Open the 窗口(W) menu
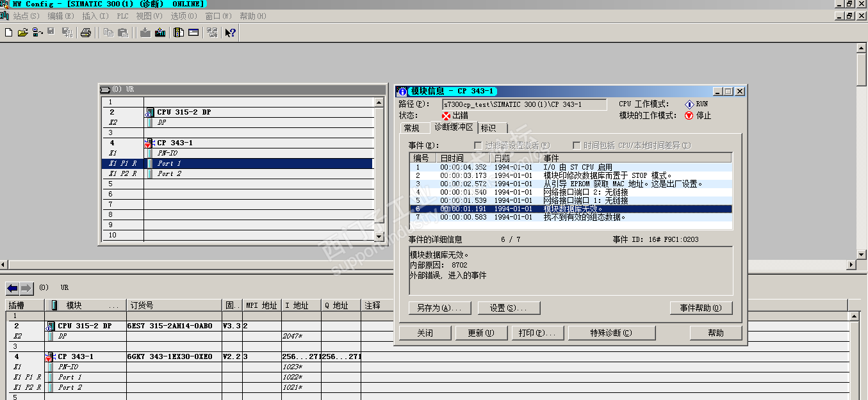This screenshot has width=868, height=400. click(x=218, y=16)
